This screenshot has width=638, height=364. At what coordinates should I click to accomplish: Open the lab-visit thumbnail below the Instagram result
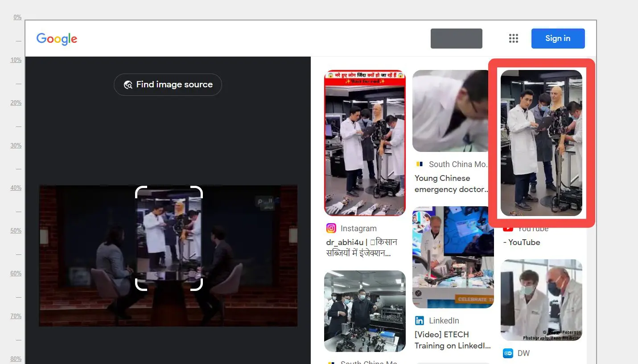[365, 311]
